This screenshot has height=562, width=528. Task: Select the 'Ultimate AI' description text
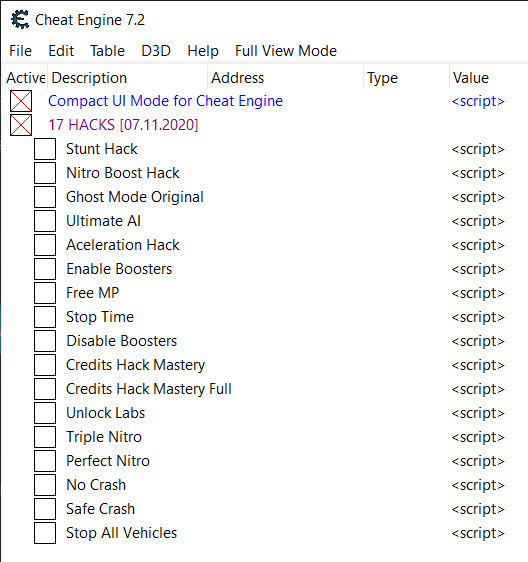(103, 221)
